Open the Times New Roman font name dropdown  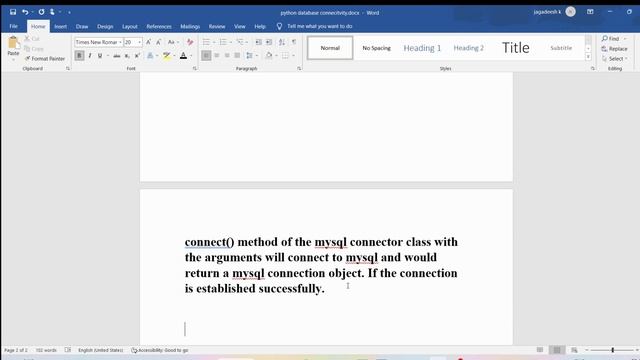click(120, 42)
